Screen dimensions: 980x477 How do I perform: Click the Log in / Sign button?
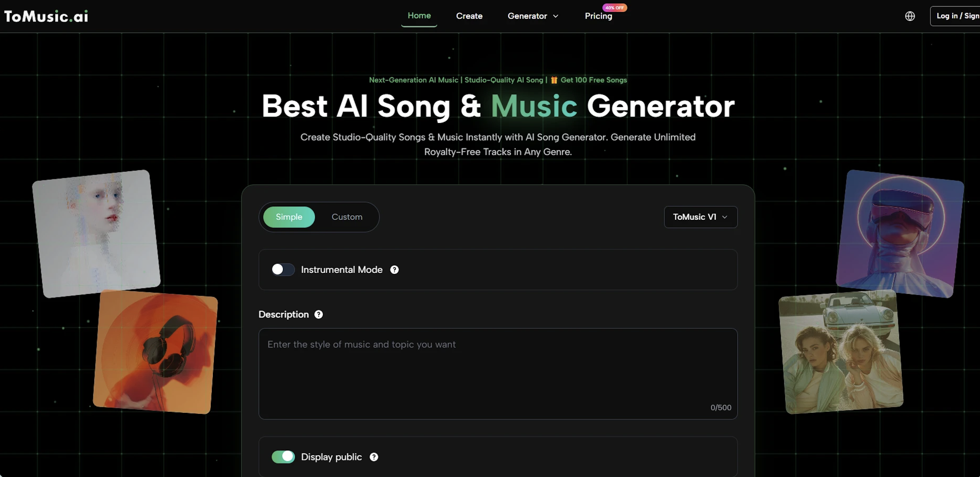click(x=955, y=16)
